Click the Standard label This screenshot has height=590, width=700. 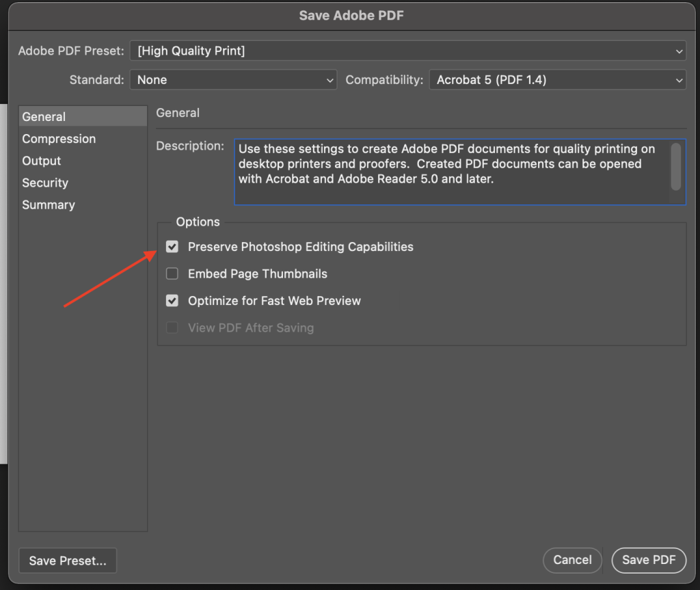click(x=96, y=80)
